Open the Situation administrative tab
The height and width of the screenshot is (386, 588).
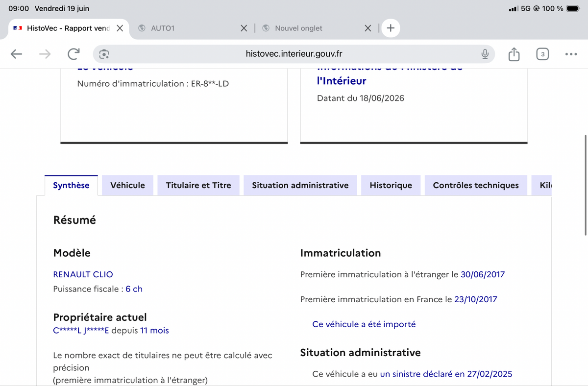300,185
